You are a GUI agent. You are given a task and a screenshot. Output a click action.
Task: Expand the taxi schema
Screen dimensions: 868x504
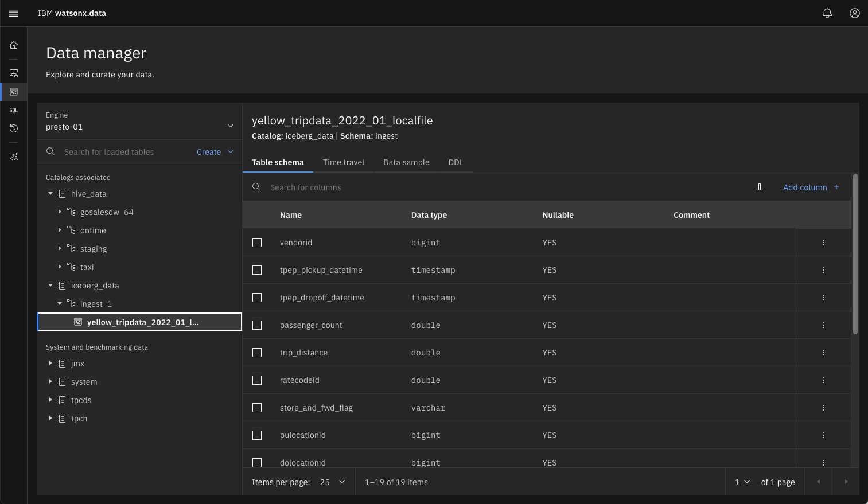coord(60,267)
